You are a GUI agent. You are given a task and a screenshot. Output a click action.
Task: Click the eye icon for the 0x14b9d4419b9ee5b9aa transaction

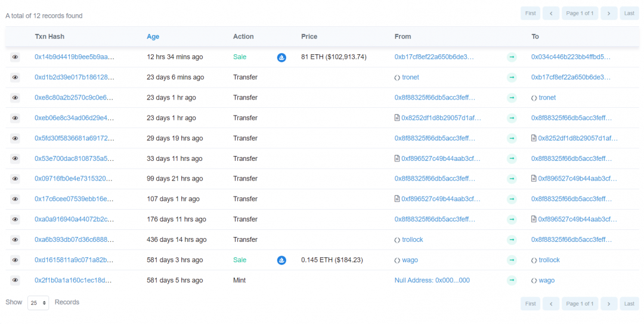pyautogui.click(x=16, y=57)
